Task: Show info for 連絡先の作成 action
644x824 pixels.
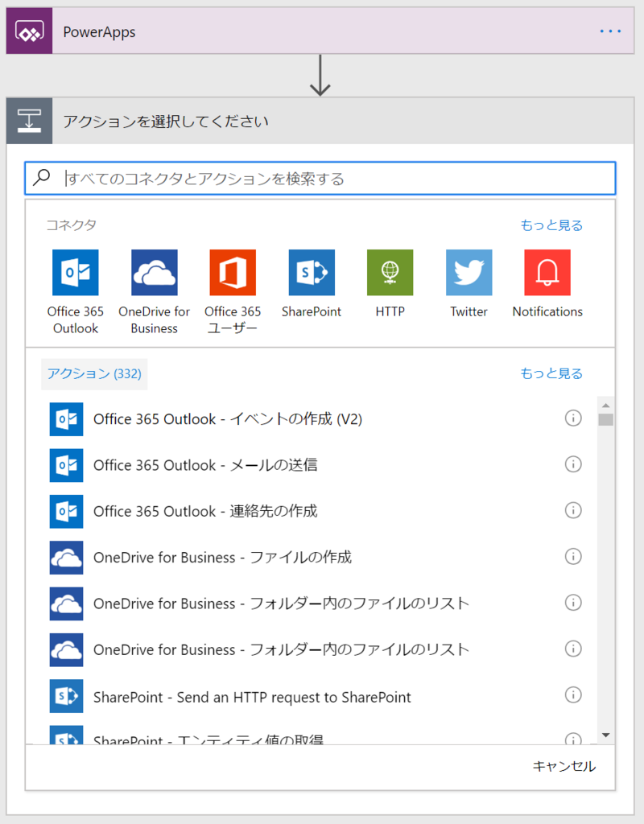Action: pyautogui.click(x=573, y=510)
